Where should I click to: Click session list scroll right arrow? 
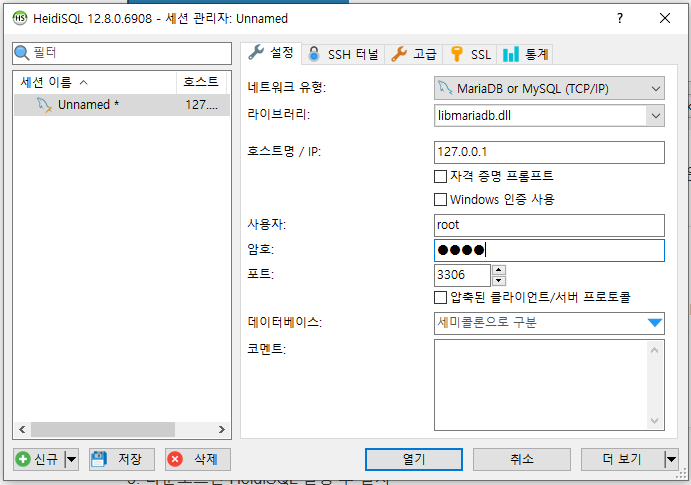pos(222,429)
